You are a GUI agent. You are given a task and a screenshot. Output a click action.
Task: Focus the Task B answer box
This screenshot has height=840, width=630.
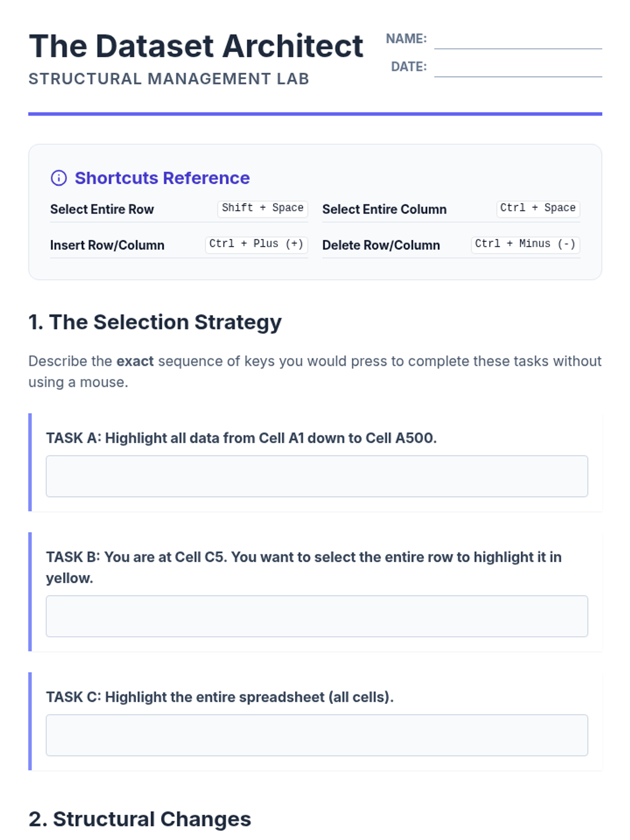(317, 616)
